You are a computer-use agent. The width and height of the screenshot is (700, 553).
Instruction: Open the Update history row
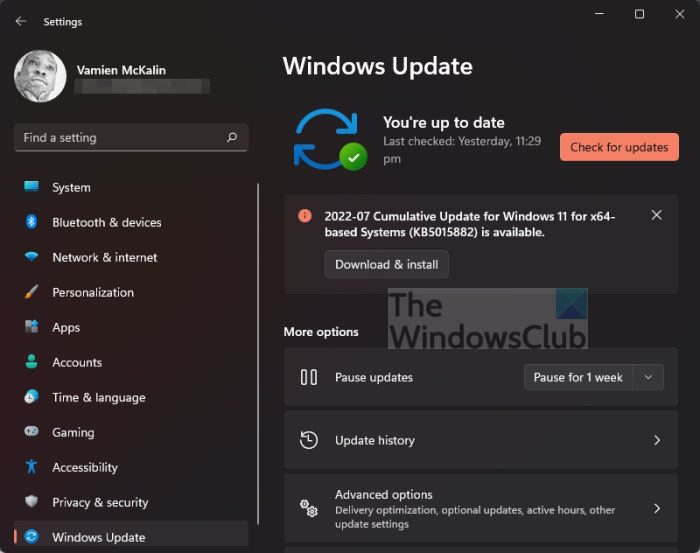pyautogui.click(x=481, y=440)
